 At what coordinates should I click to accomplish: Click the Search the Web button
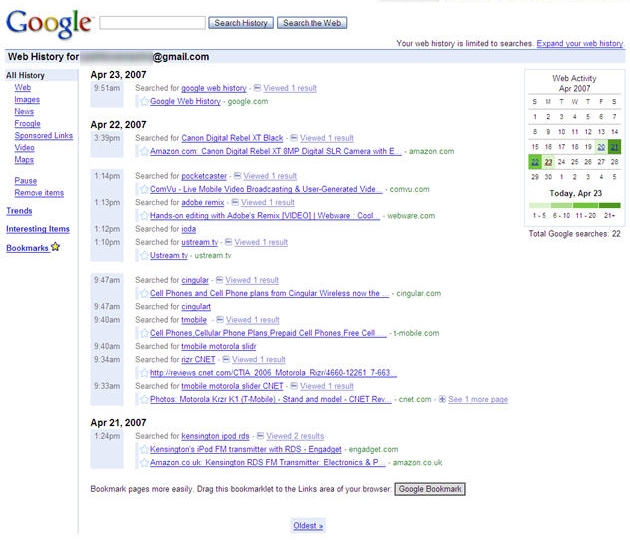312,23
